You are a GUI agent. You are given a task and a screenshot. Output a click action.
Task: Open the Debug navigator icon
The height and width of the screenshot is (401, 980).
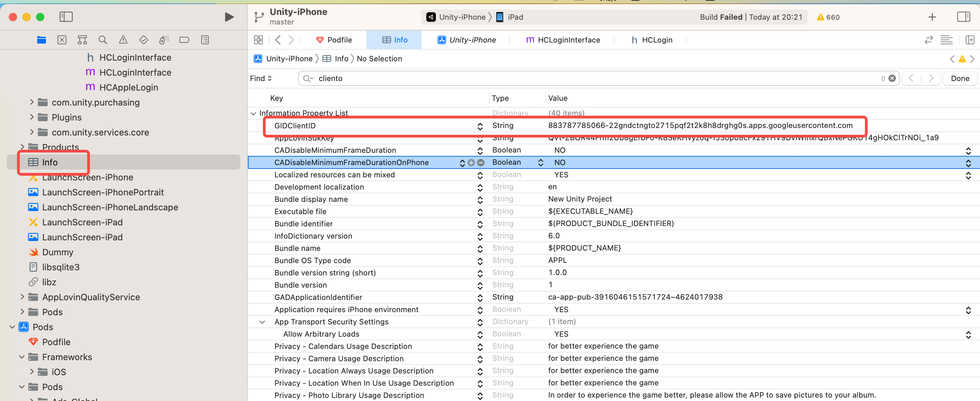[x=164, y=40]
